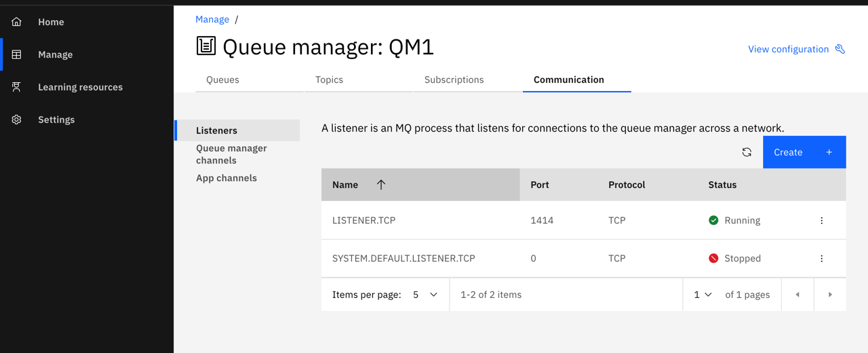The width and height of the screenshot is (868, 353).
Task: Click port value 1414
Action: [x=542, y=221]
